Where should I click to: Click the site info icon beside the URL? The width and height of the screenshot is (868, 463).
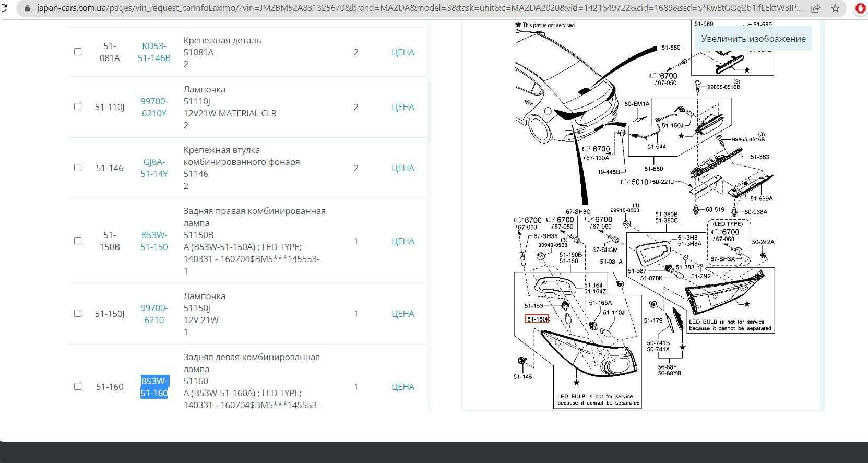pyautogui.click(x=27, y=8)
